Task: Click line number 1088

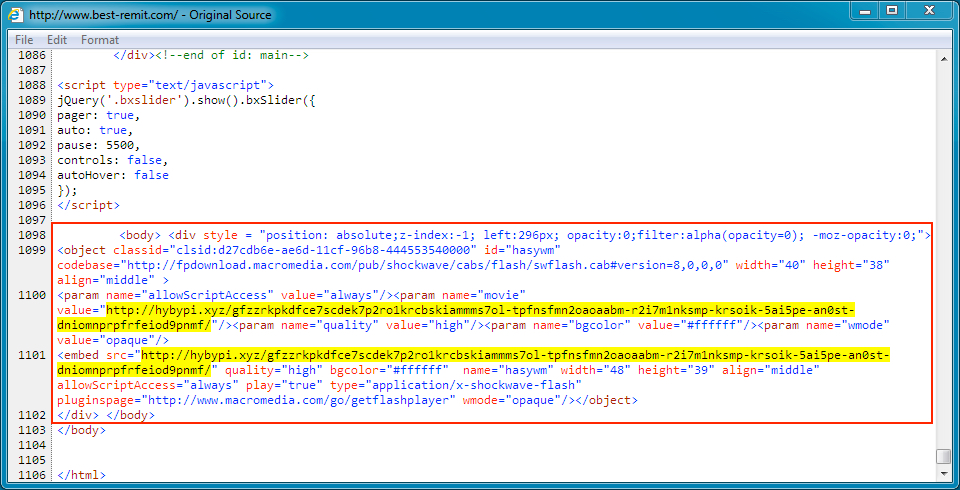Action: (32, 85)
